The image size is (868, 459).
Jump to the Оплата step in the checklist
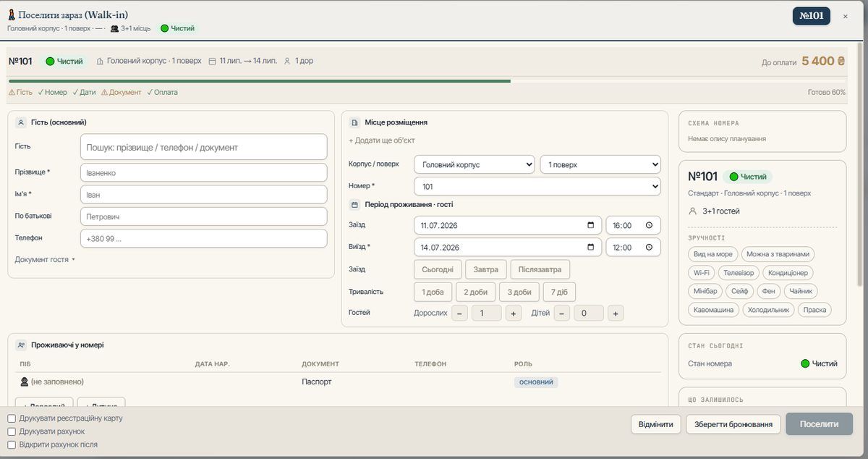coord(162,93)
